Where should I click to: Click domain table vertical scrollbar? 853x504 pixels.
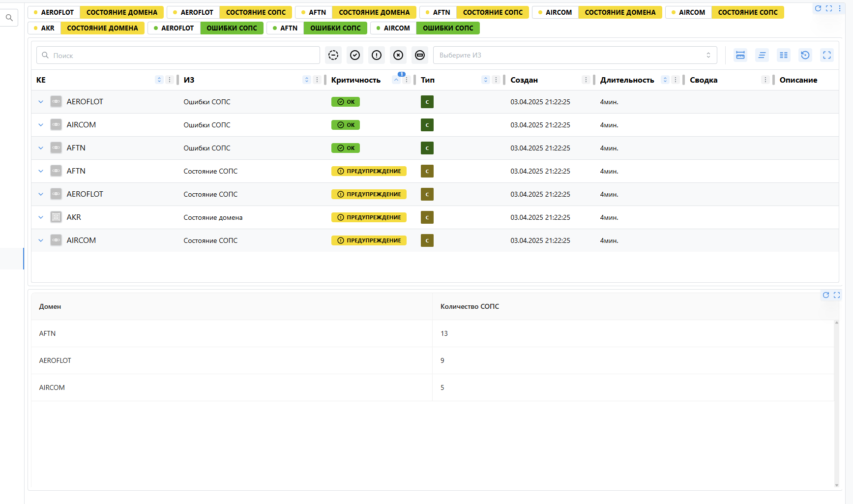click(837, 403)
